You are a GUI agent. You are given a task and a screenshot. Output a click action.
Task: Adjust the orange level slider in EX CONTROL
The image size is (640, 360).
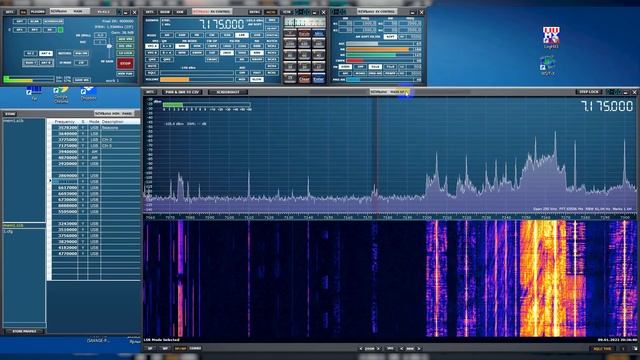point(380,50)
